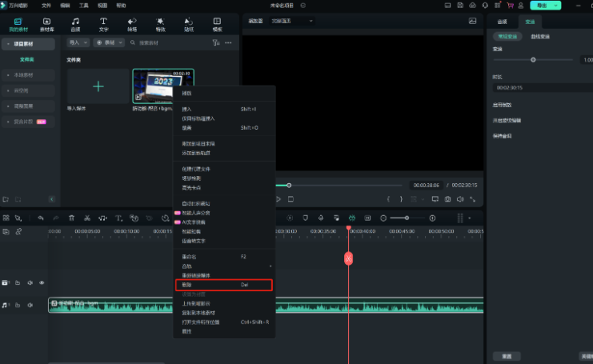Open the 特效 (Effects) tab icon
This screenshot has height=364, width=593.
coord(160,23)
